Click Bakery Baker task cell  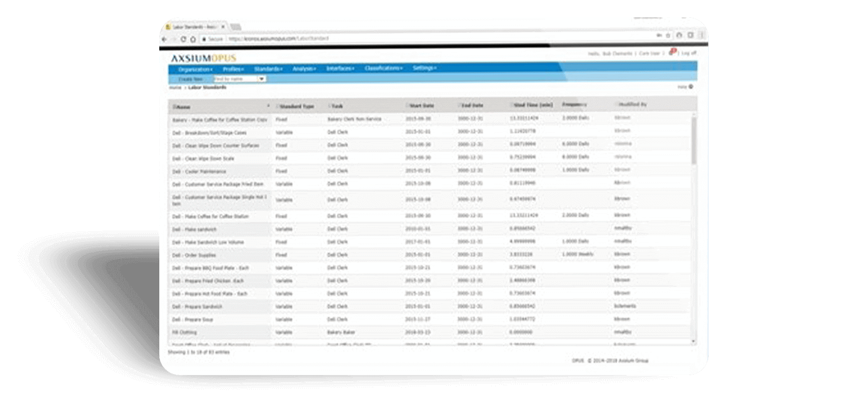pos(341,332)
